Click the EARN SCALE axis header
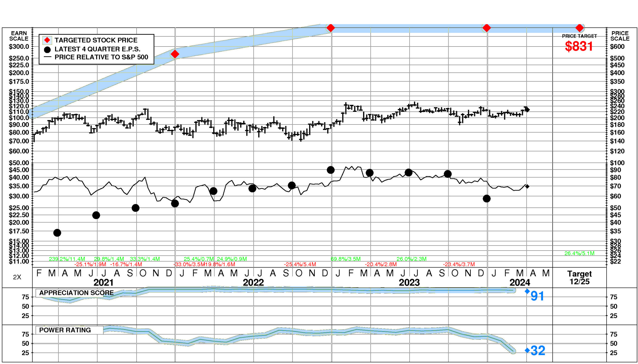 click(19, 36)
